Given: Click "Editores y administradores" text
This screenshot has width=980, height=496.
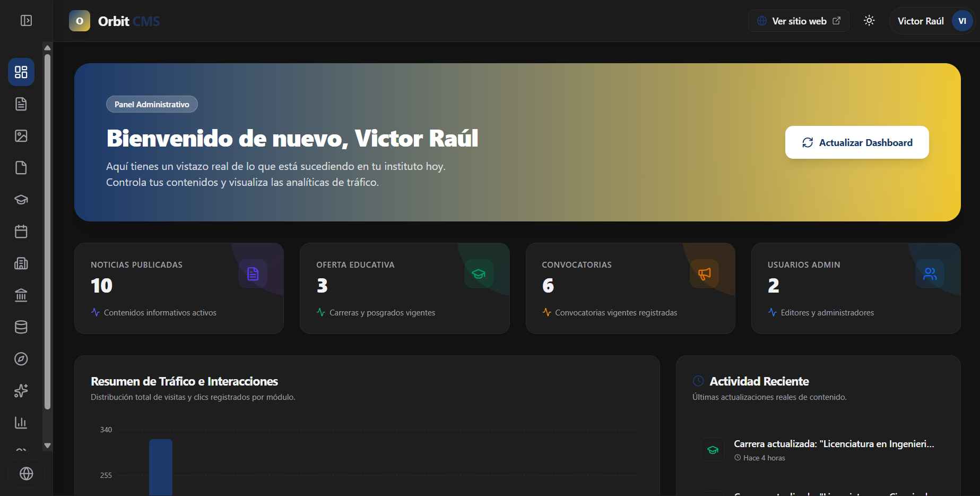Looking at the screenshot, I should 827,313.
